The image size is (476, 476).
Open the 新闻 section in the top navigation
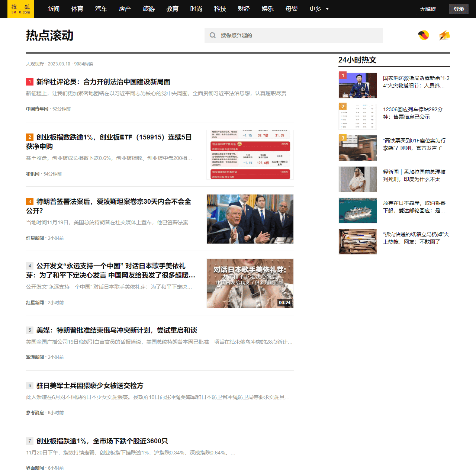pos(54,9)
